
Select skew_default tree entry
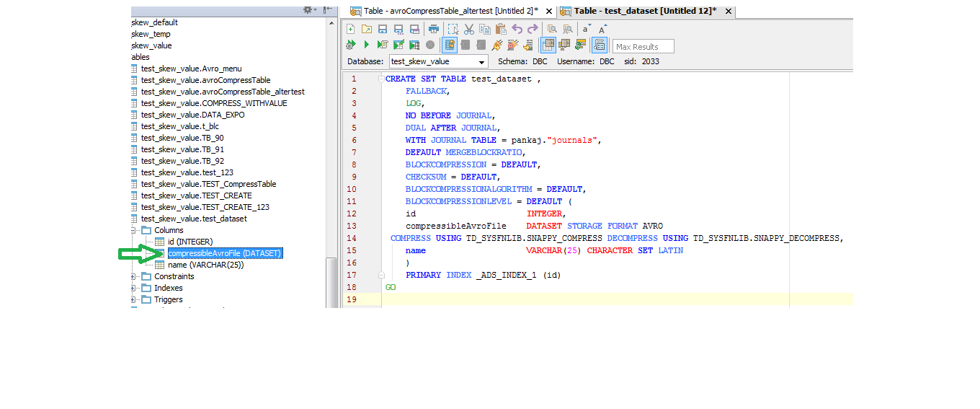[x=154, y=22]
